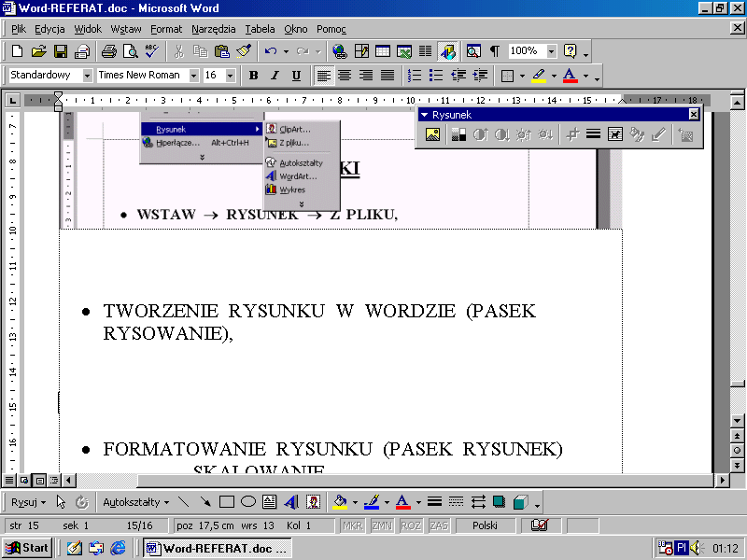Toggle Bold formatting
The height and width of the screenshot is (560, 747).
click(x=253, y=76)
